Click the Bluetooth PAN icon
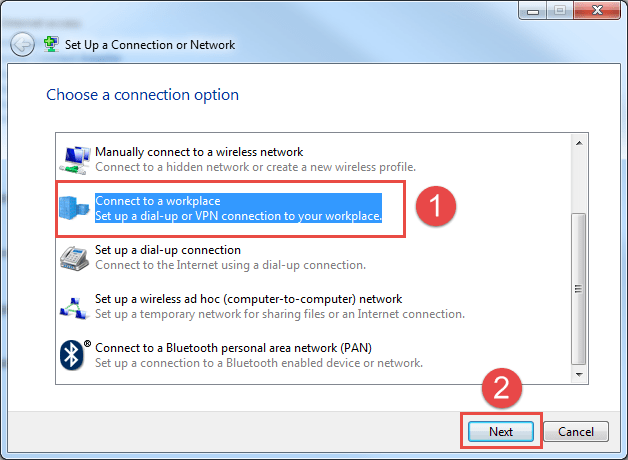The image size is (628, 460). coord(75,355)
